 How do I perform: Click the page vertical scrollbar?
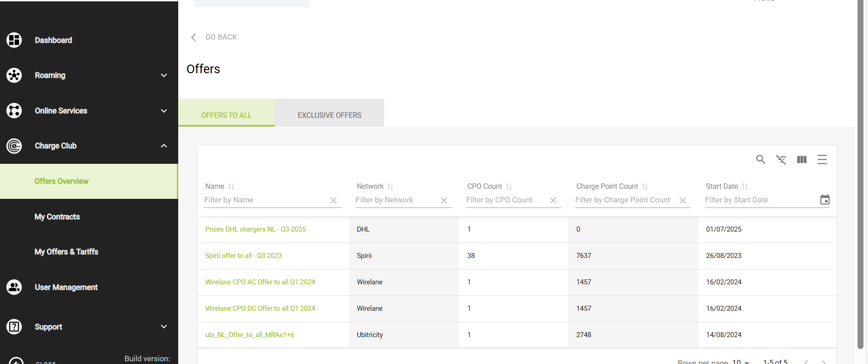pos(860,175)
